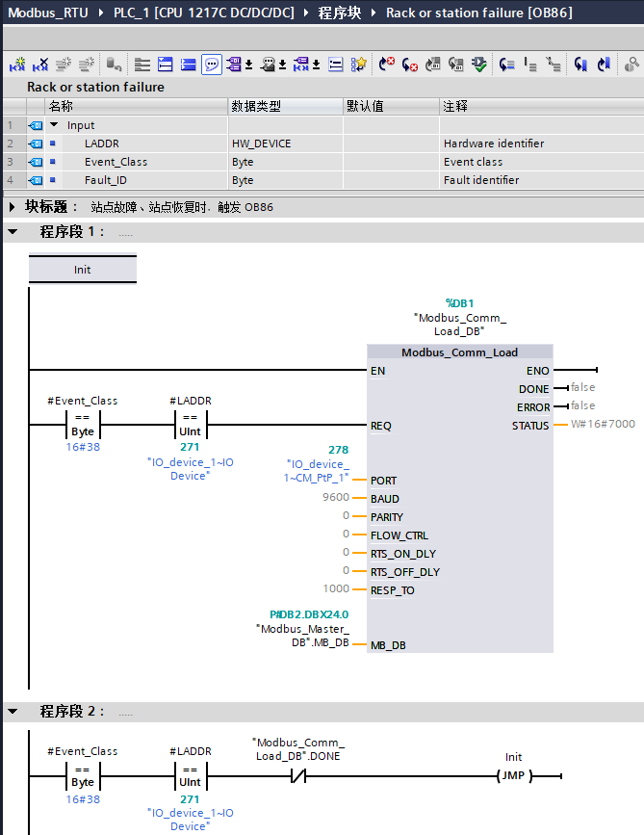Click 程序块 in the breadcrumb path
Viewport: 644px width, 835px height.
[340, 13]
